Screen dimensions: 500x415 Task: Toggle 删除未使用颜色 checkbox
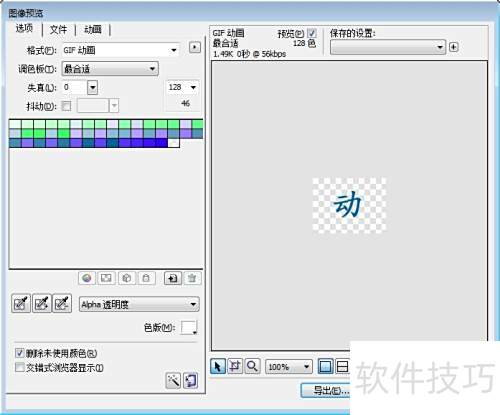pyautogui.click(x=20, y=353)
